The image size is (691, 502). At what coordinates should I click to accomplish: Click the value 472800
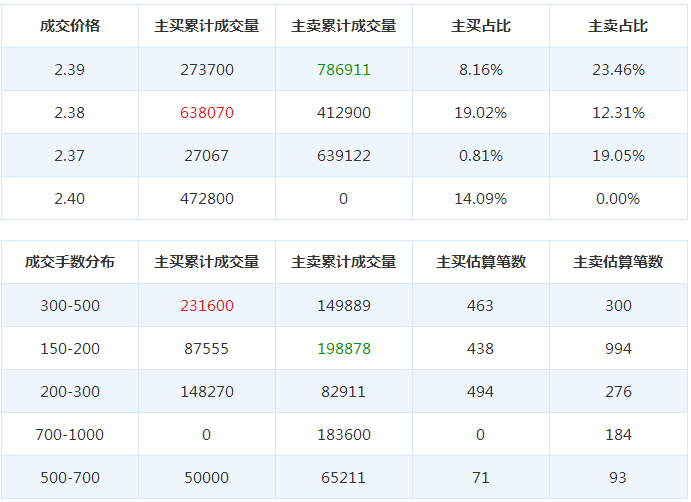(207, 199)
